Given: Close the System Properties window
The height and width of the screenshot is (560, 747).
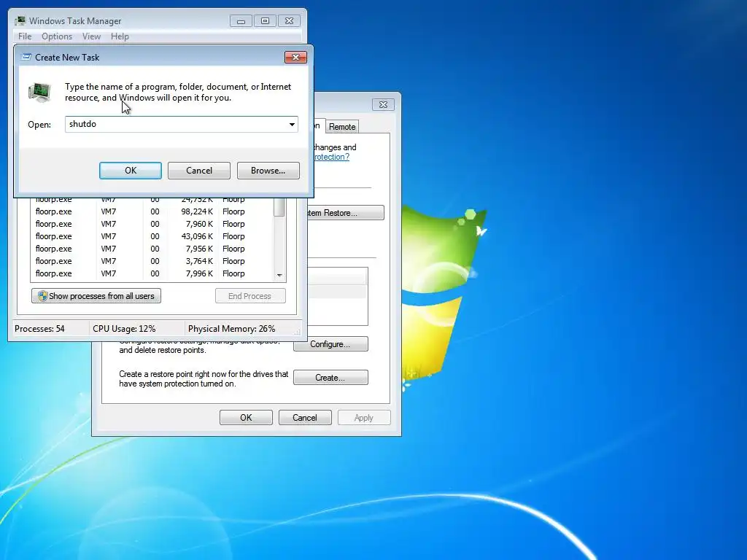Looking at the screenshot, I should [383, 105].
